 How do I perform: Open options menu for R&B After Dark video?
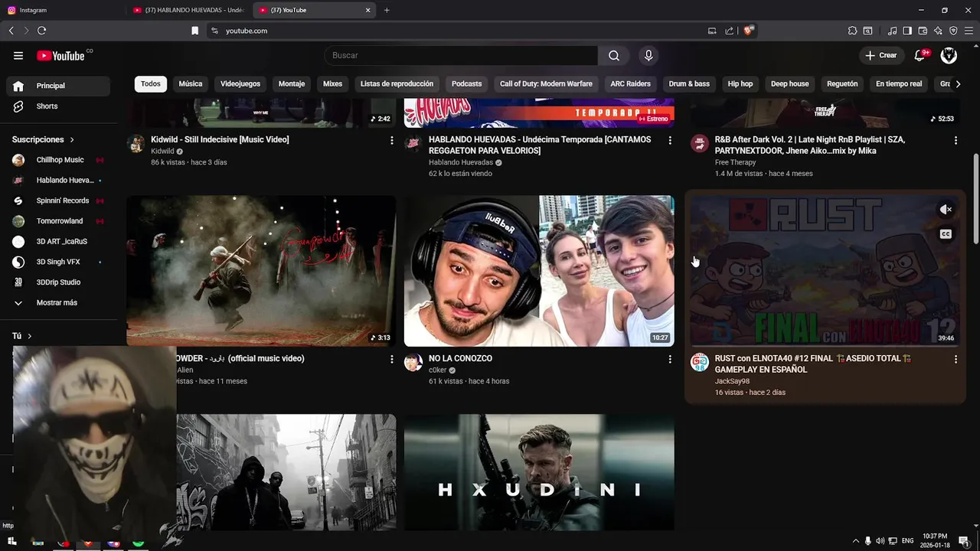pos(955,141)
